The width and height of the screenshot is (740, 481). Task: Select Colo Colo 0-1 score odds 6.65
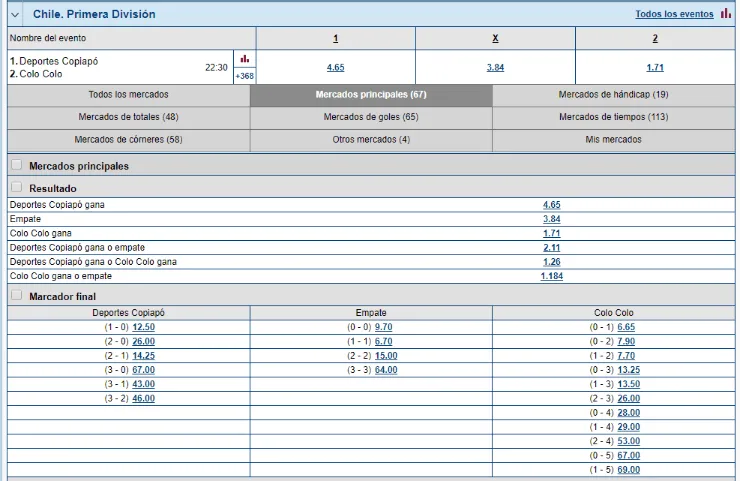coord(626,327)
